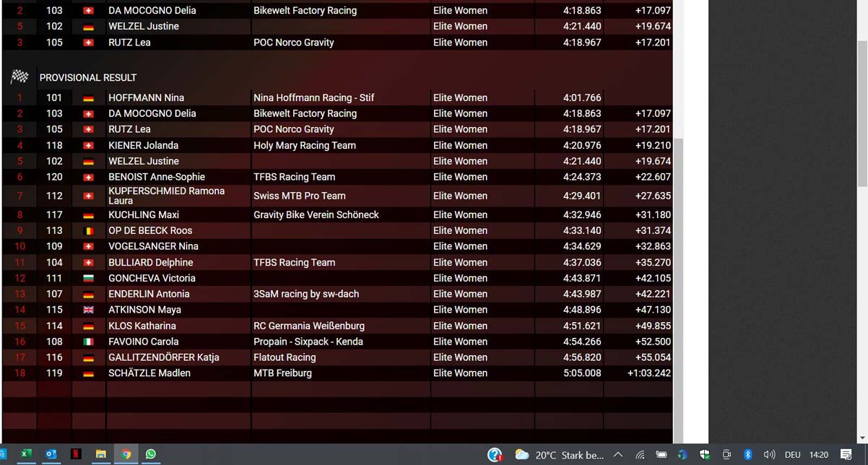The width and height of the screenshot is (868, 465).
Task: Click the checkered flag Provisional Result icon
Action: coord(19,77)
